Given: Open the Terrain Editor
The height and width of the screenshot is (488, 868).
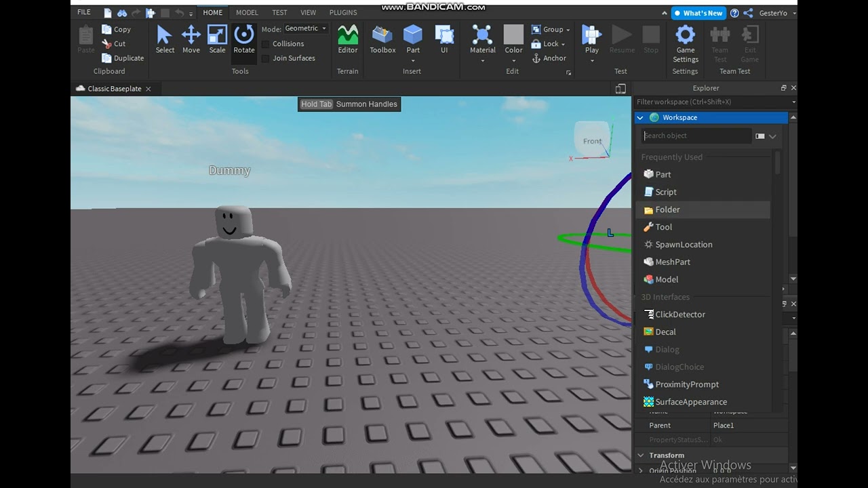Looking at the screenshot, I should point(348,39).
